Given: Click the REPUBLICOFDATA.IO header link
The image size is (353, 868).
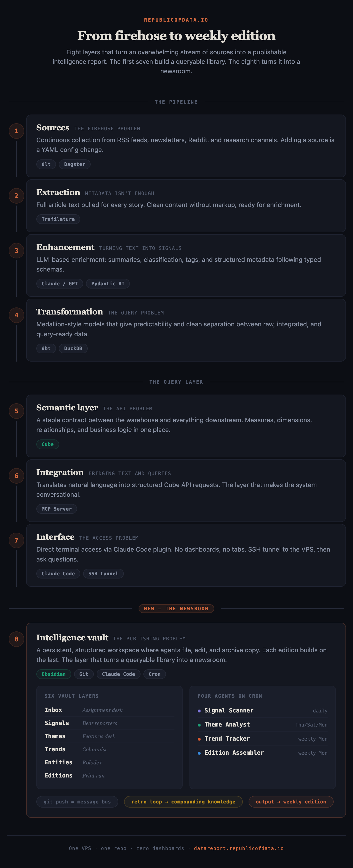Looking at the screenshot, I should click(176, 20).
